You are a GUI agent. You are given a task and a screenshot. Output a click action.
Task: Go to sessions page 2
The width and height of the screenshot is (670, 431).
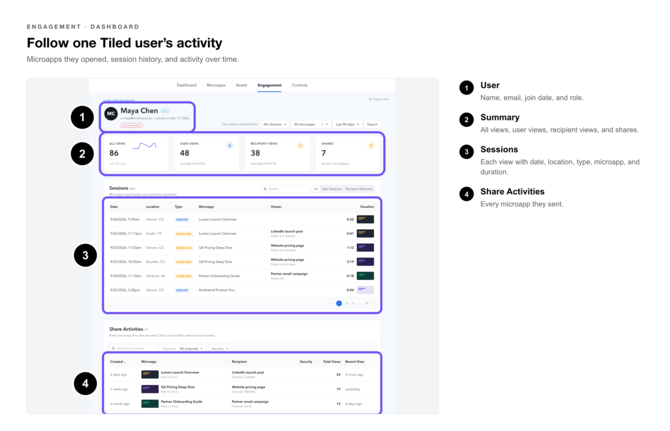tap(347, 304)
